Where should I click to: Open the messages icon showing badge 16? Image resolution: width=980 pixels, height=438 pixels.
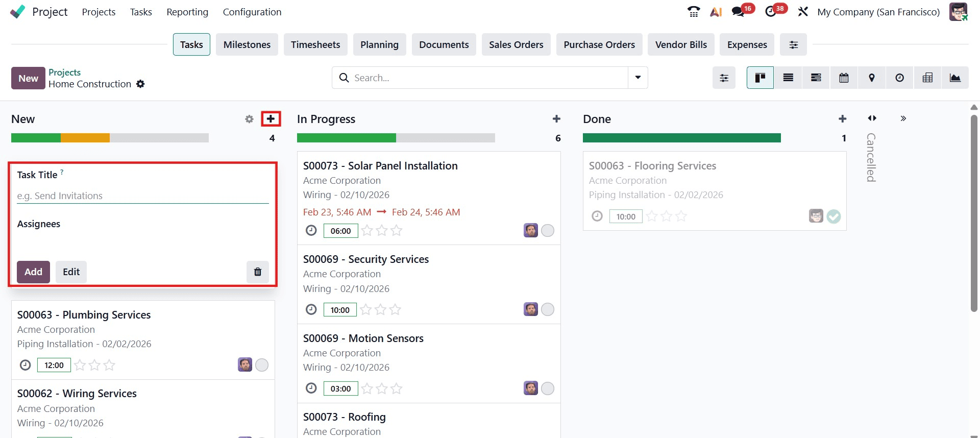coord(738,12)
